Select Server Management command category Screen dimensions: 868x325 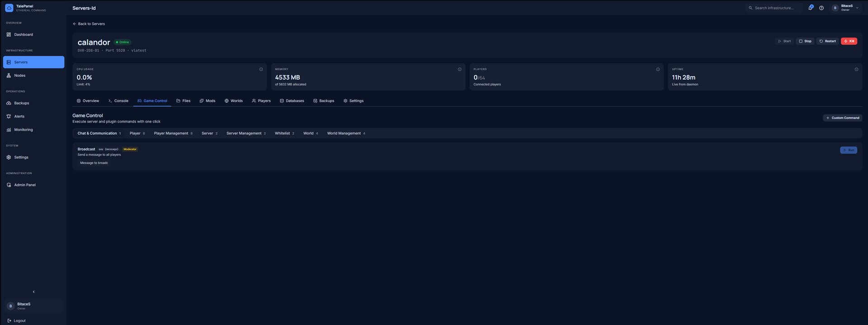pos(246,134)
